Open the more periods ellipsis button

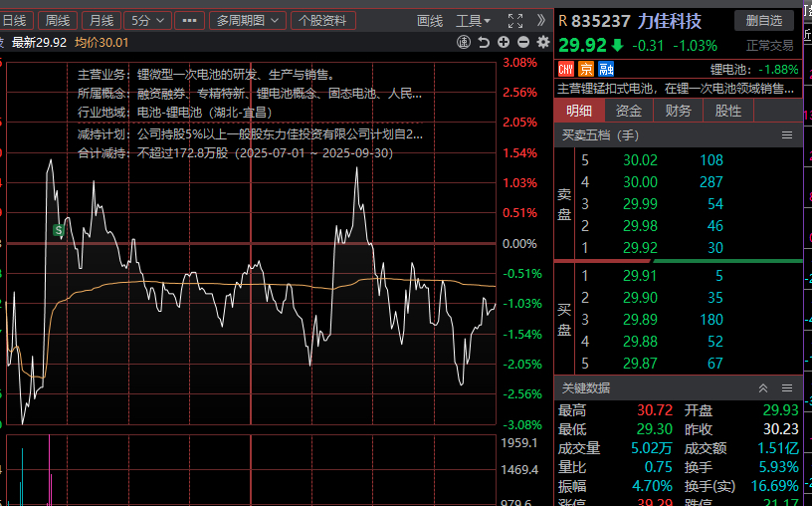click(189, 21)
